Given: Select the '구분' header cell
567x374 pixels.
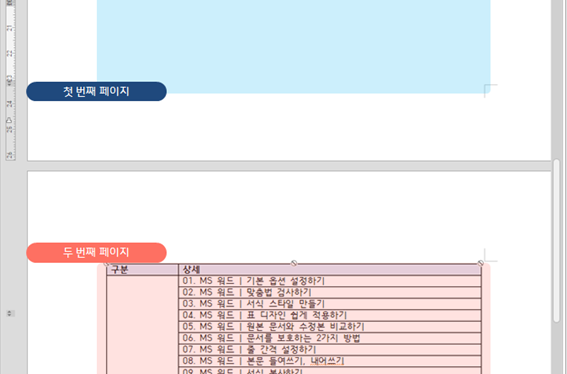Looking at the screenshot, I should pyautogui.click(x=142, y=270).
